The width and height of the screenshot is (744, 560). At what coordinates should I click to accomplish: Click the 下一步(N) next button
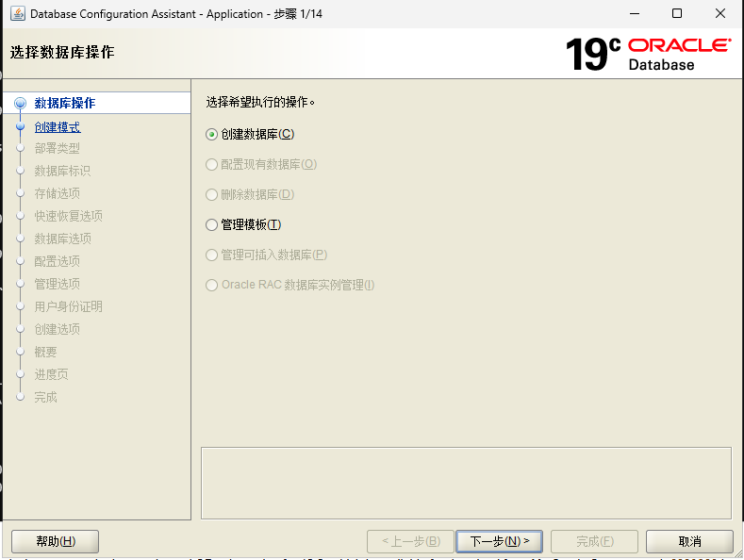pos(499,541)
